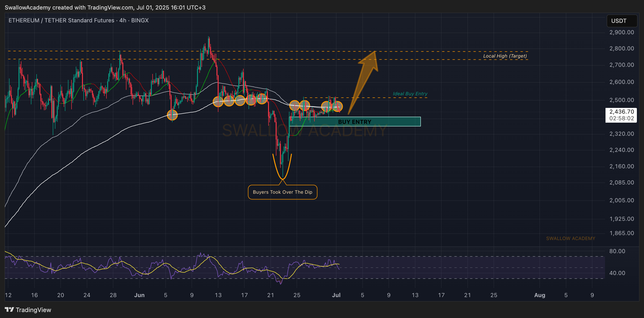This screenshot has height=318, width=644.
Task: Click the 2,900.00 price axis label
Action: pyautogui.click(x=621, y=32)
